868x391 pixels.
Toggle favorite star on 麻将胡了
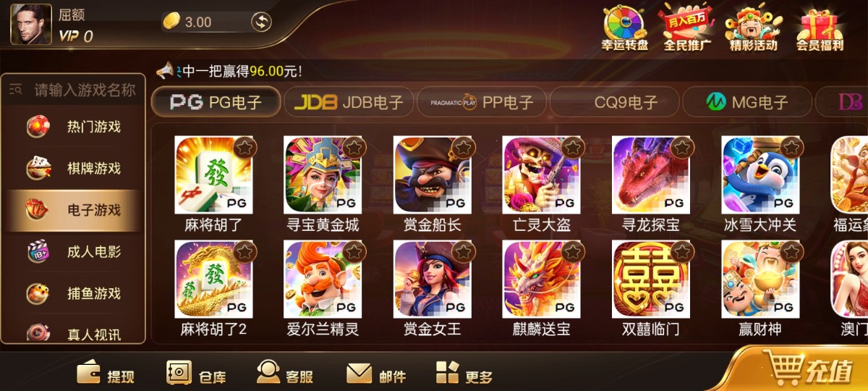point(244,148)
